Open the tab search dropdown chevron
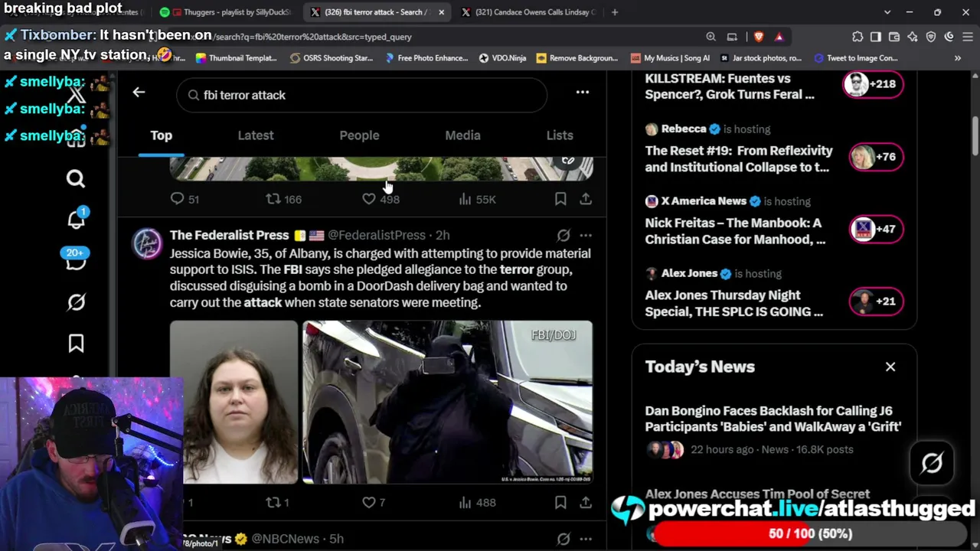Screen dimensions: 980x551 pyautogui.click(x=887, y=12)
